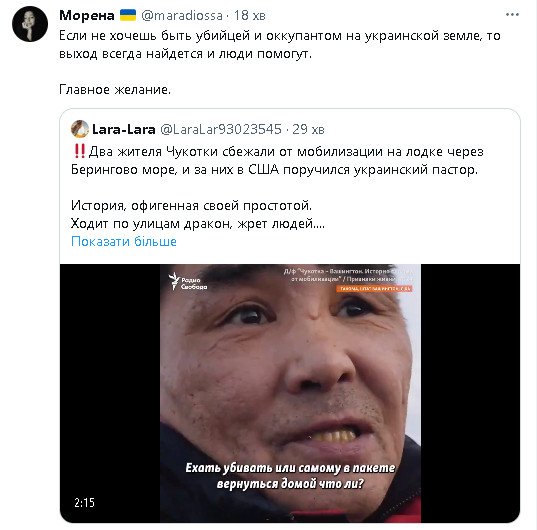The height and width of the screenshot is (530, 537).
Task: Open the 18 хв timestamp of the tweet
Action: [x=250, y=15]
